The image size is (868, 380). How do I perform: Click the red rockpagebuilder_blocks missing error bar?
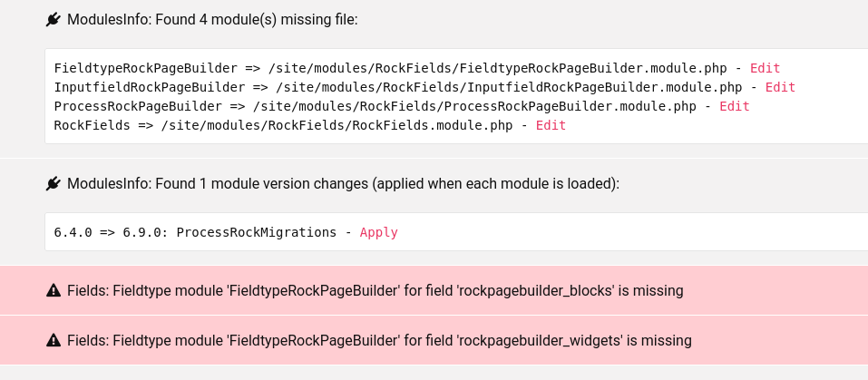tap(434, 290)
